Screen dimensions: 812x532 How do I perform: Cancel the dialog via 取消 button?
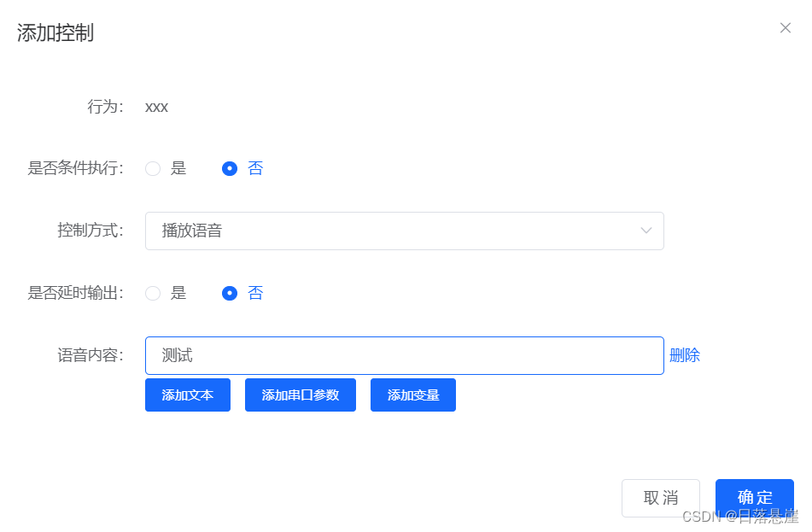660,498
